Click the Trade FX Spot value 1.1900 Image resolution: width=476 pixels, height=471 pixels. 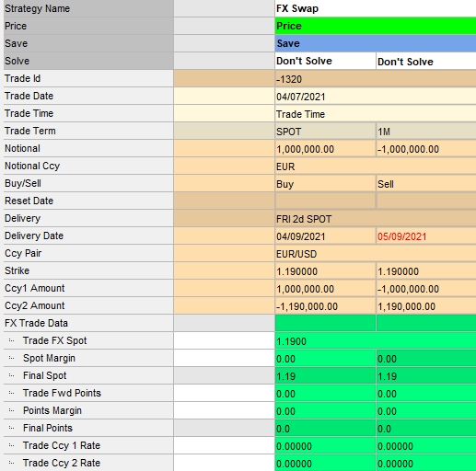pos(376,341)
